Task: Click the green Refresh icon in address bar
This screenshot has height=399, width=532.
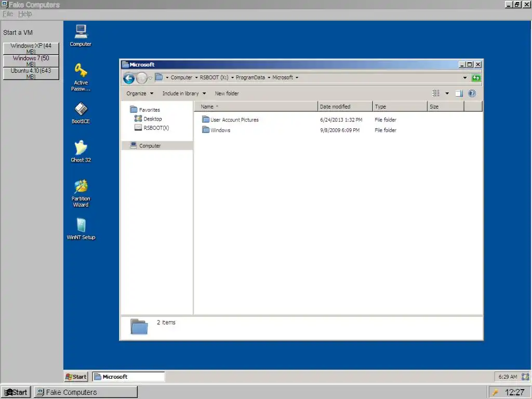Action: (x=476, y=78)
